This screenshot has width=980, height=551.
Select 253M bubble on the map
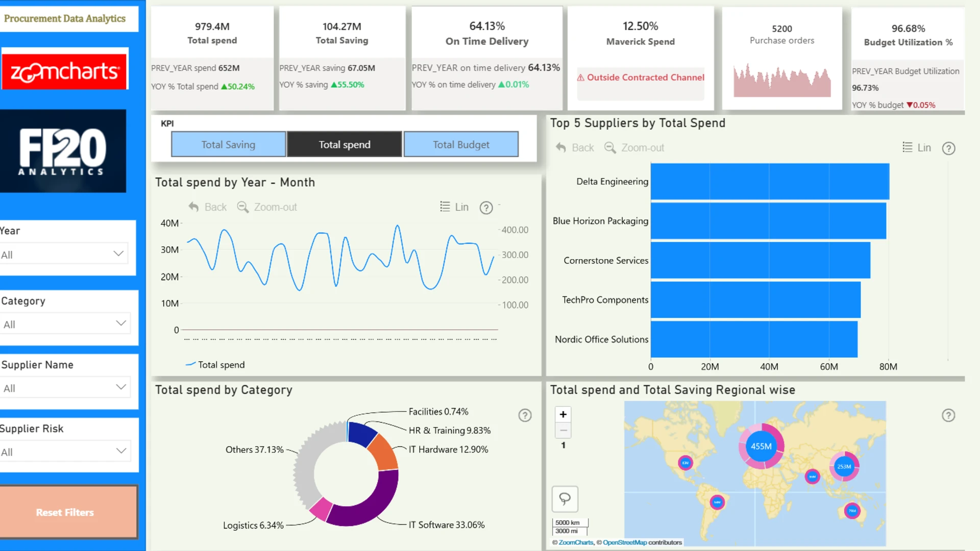tap(844, 466)
